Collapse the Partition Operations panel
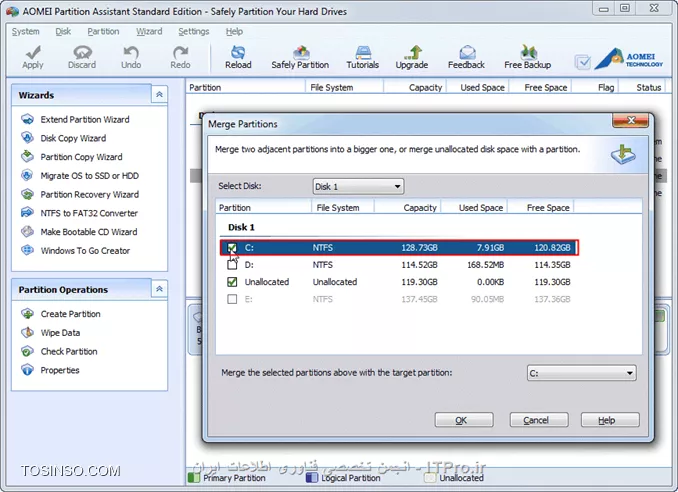Viewport: 678px width, 492px height. tap(159, 289)
